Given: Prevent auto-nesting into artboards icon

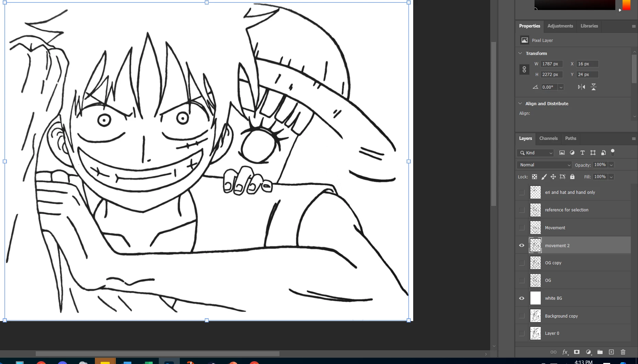Looking at the screenshot, I should click(x=562, y=177).
